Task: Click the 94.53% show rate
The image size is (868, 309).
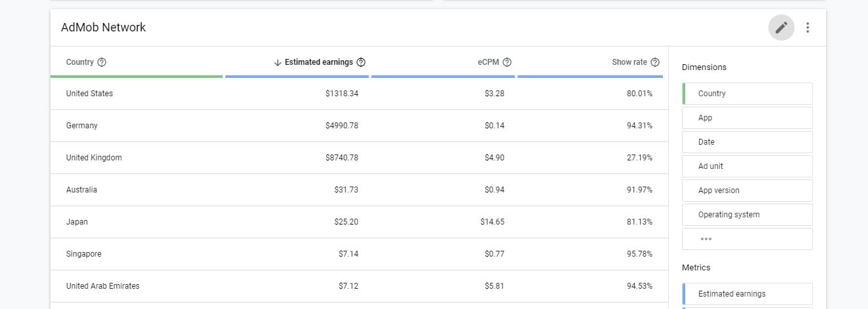Action: click(x=639, y=286)
